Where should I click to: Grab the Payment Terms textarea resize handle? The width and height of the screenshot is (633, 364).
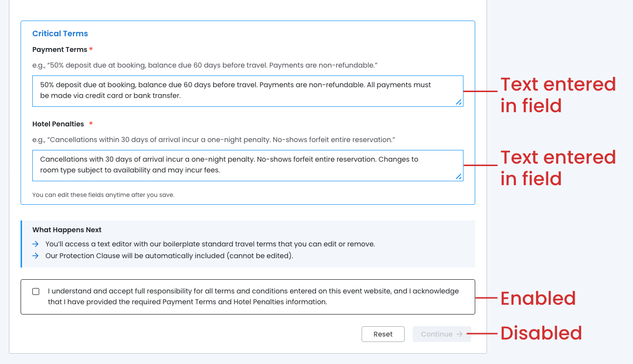click(x=459, y=102)
